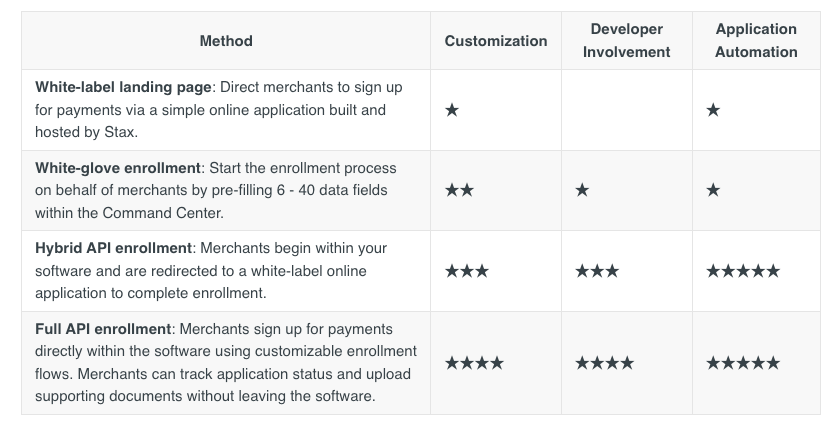Screen dimensions: 834x431
Task: Click Hybrid API enrollment Developer Involvement stars
Action: pyautogui.click(x=597, y=271)
